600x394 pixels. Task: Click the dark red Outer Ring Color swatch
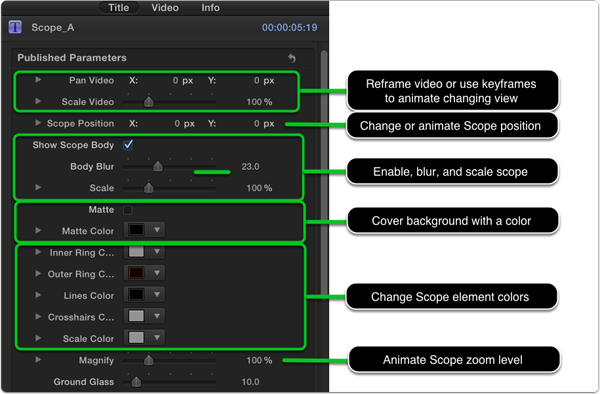click(136, 273)
